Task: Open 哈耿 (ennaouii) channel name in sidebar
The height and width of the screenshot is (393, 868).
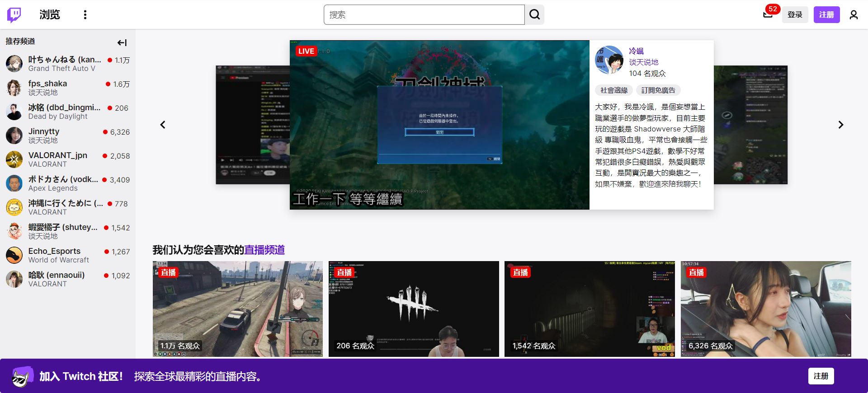Action: pyautogui.click(x=57, y=275)
